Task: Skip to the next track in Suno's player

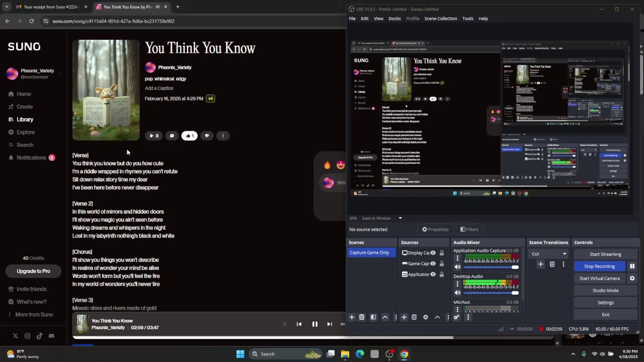Action: tap(330, 324)
